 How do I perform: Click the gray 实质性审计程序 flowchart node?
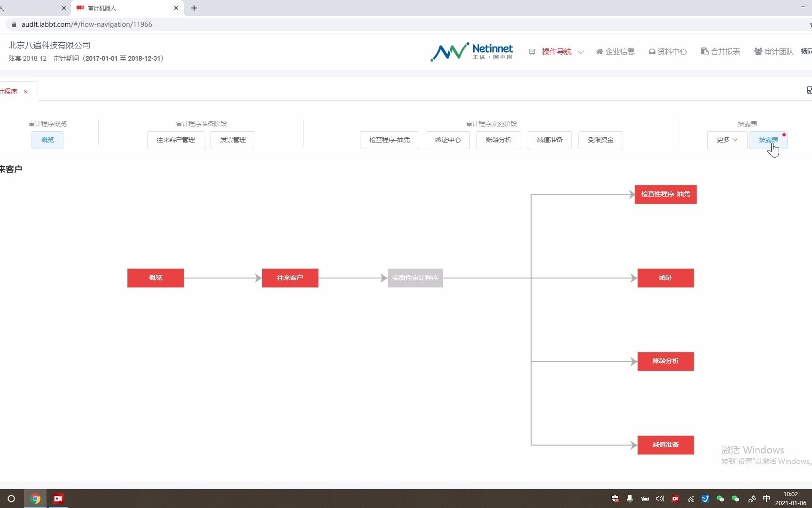(x=415, y=278)
